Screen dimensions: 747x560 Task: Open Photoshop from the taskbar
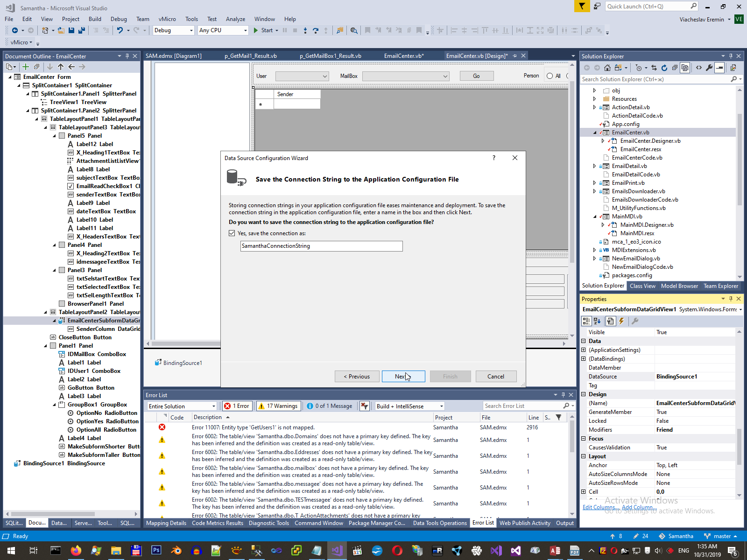tap(156, 551)
